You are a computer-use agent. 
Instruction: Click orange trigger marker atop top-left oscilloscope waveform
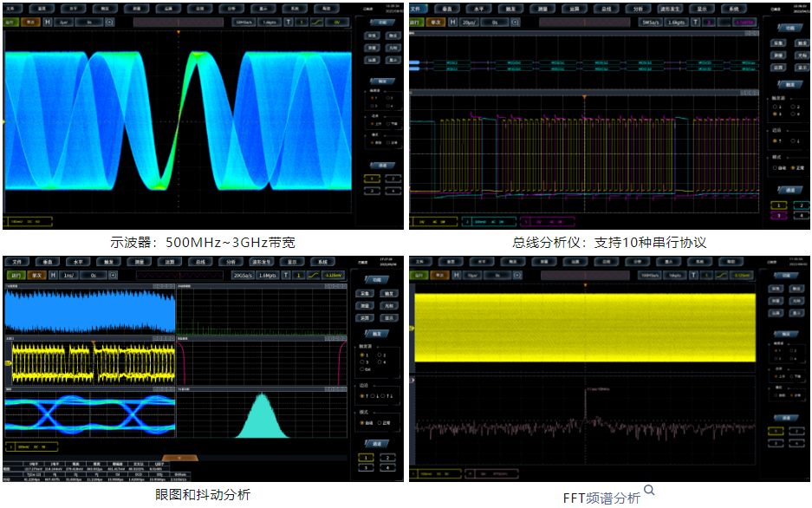179,33
